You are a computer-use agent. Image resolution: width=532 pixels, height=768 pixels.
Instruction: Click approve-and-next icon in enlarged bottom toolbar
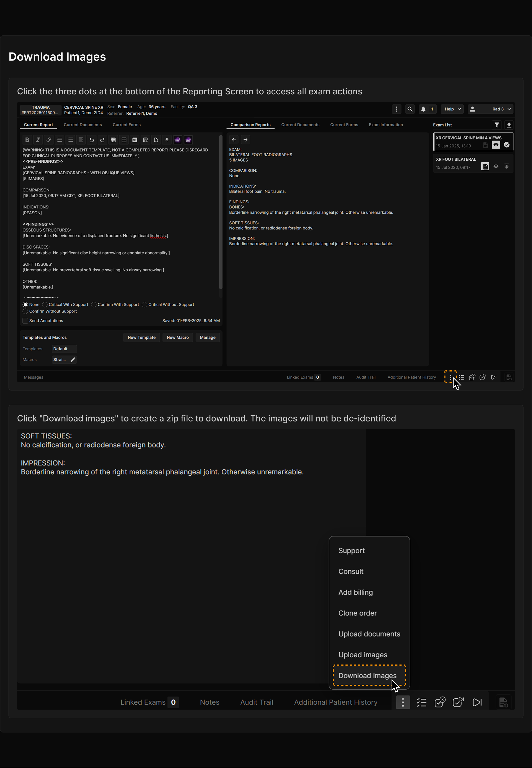tap(458, 702)
